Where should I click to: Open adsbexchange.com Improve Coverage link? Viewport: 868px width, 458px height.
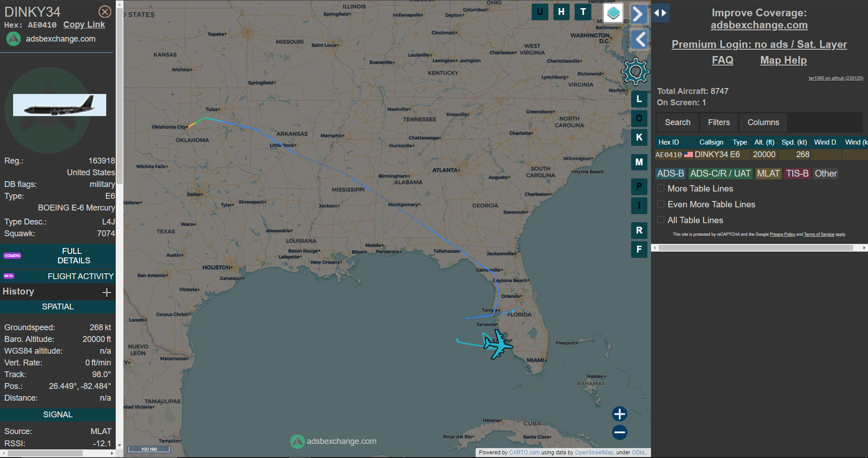[759, 25]
